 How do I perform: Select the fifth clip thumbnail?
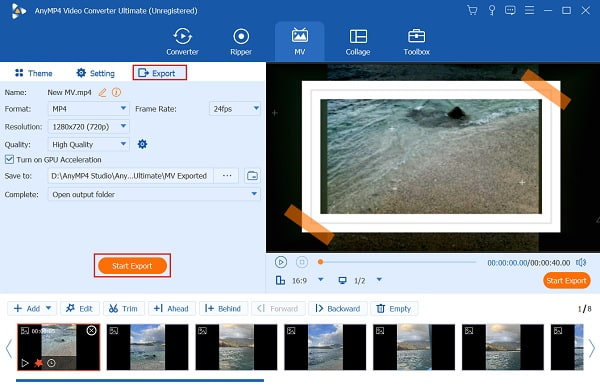point(414,347)
